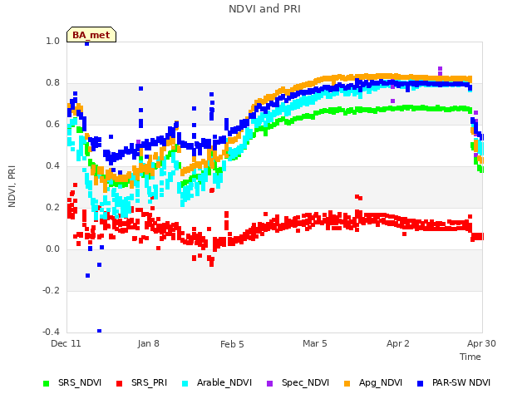This screenshot has width=532, height=399.
Task: Click the chart title NDVI and PRI
Action: point(264,9)
